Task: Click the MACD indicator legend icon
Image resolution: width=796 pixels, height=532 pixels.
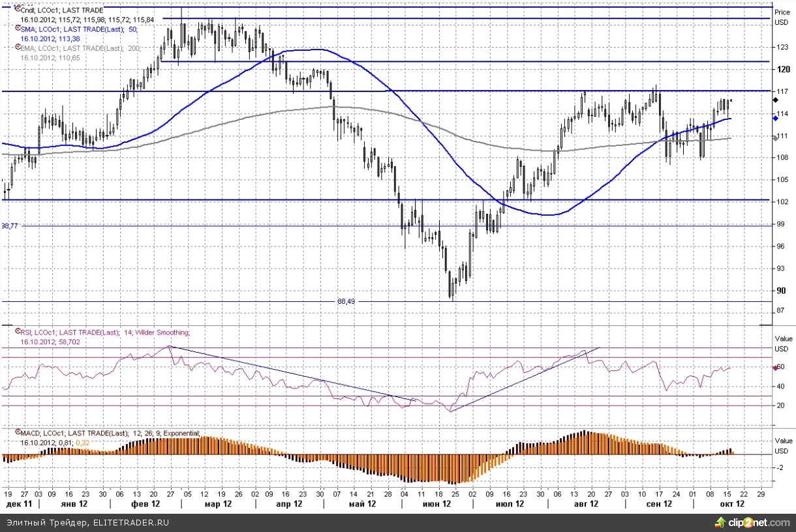Action: pyautogui.click(x=17, y=433)
